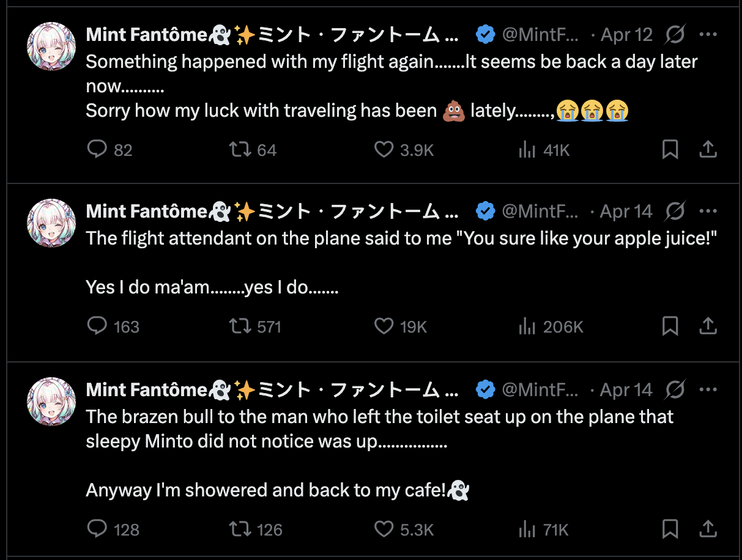Repost the apple juice tweet
Image resolution: width=742 pixels, height=560 pixels.
tap(240, 326)
